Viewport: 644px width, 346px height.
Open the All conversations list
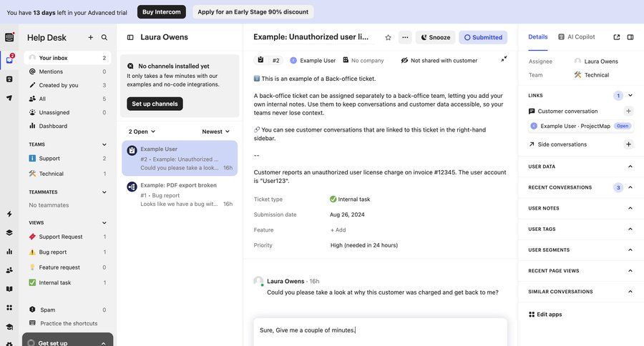pos(67,99)
